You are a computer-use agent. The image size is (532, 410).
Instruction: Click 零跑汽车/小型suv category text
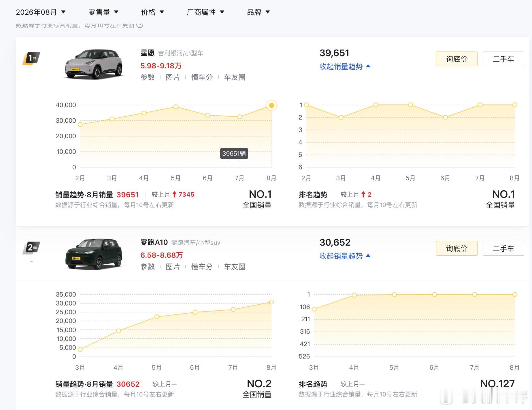(x=196, y=243)
